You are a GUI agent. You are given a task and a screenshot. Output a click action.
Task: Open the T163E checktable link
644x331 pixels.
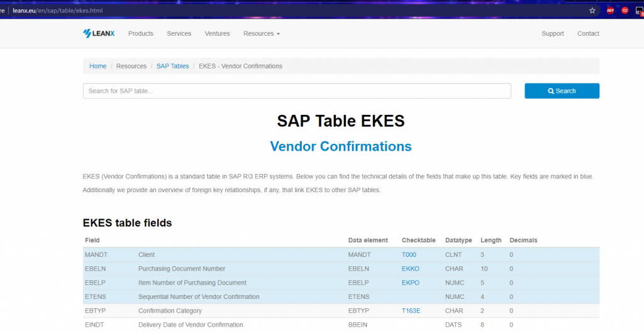(x=411, y=311)
